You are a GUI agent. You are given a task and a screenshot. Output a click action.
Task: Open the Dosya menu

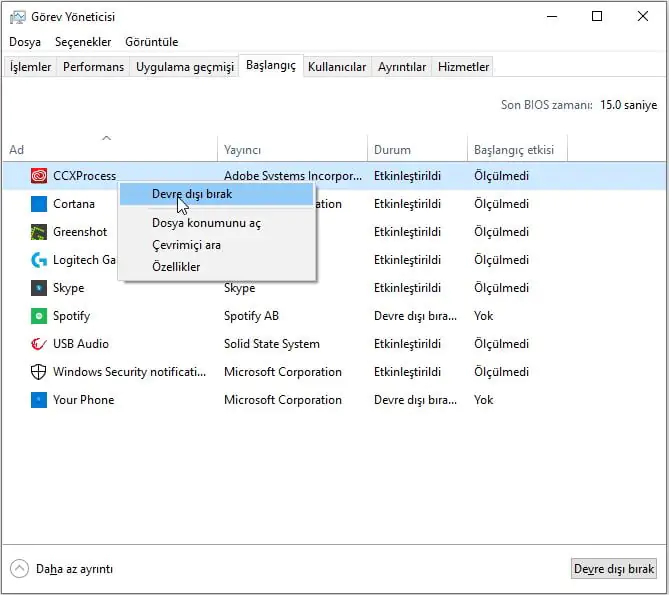25,42
